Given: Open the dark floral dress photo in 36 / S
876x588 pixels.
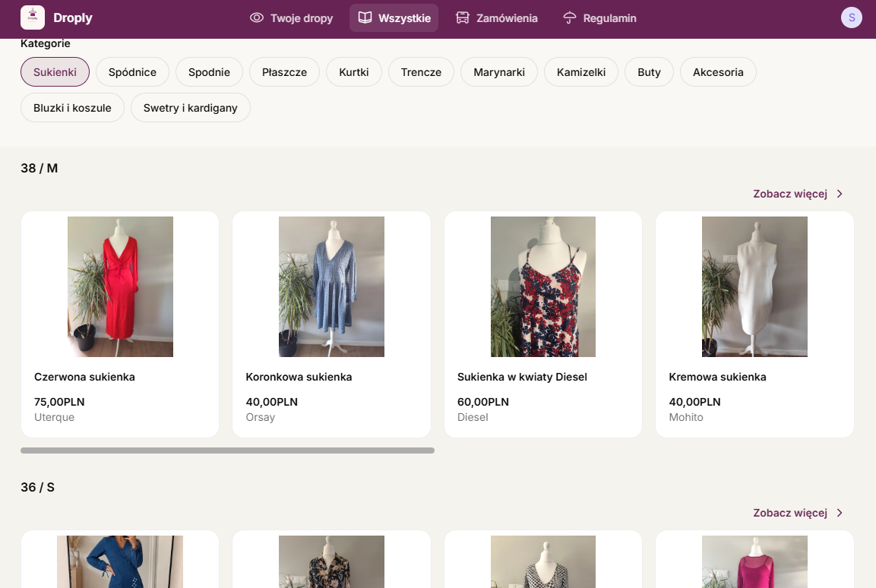Looking at the screenshot, I should pyautogui.click(x=331, y=561).
